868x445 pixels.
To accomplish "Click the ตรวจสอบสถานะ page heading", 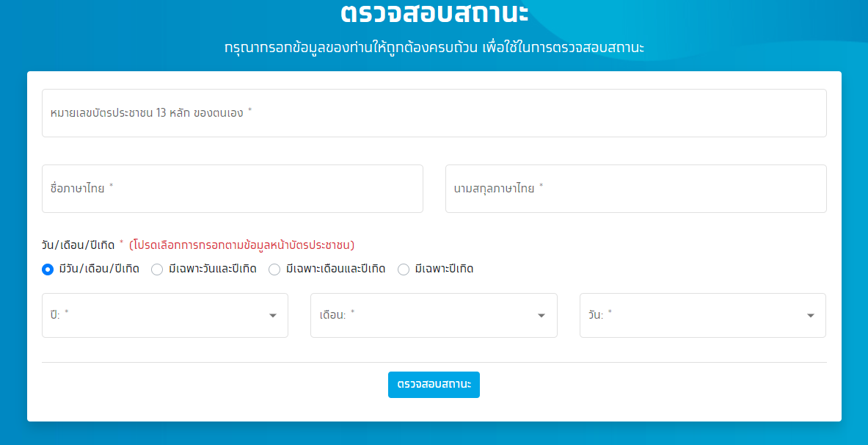I will coord(434,13).
